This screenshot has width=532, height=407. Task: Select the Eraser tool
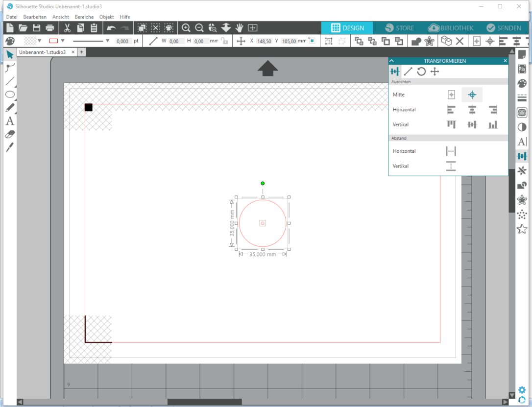point(10,135)
